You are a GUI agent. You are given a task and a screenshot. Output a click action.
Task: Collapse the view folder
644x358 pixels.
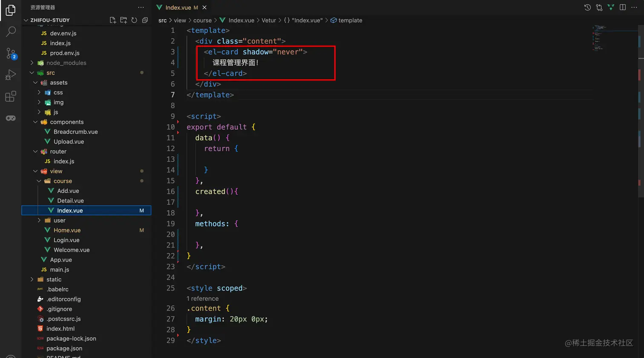click(x=35, y=171)
